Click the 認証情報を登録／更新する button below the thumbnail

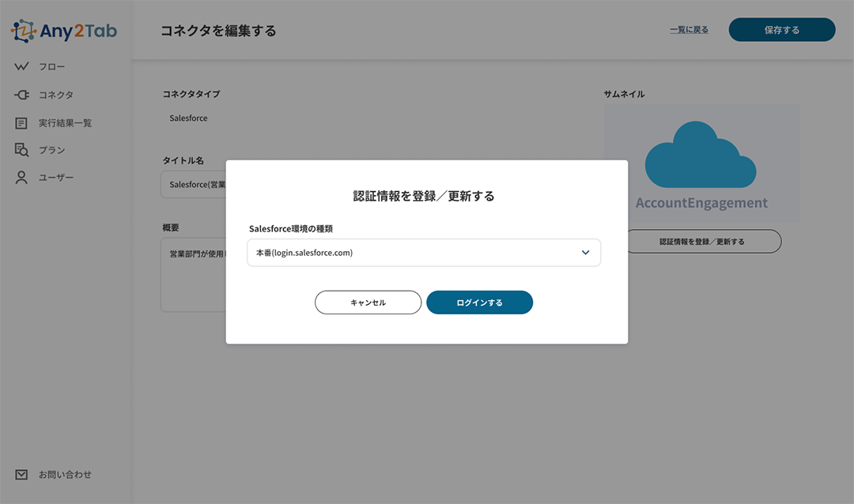click(702, 242)
